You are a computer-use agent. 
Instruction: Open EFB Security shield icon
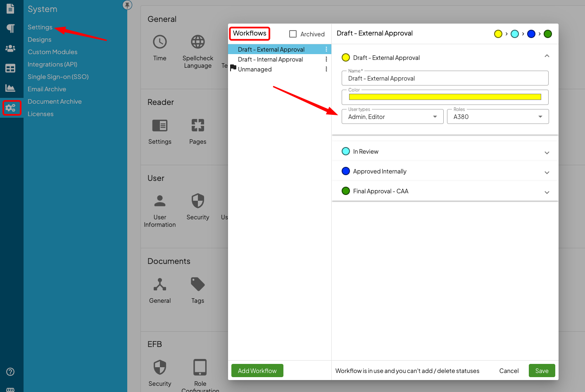click(x=160, y=367)
